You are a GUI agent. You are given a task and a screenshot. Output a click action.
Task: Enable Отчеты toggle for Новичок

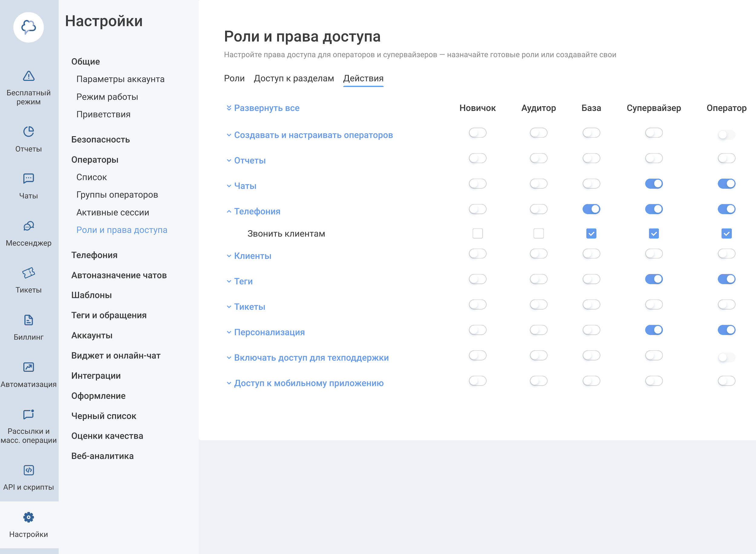[477, 158]
